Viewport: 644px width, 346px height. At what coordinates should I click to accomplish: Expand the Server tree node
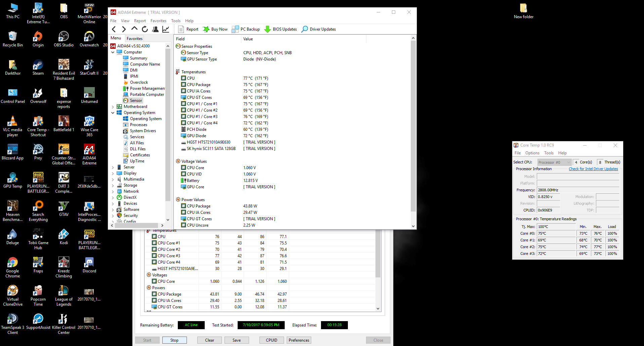point(113,167)
